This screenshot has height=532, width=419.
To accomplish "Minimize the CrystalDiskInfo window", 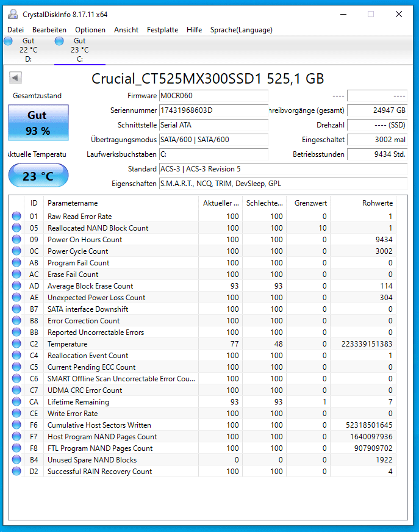I will click(x=343, y=14).
